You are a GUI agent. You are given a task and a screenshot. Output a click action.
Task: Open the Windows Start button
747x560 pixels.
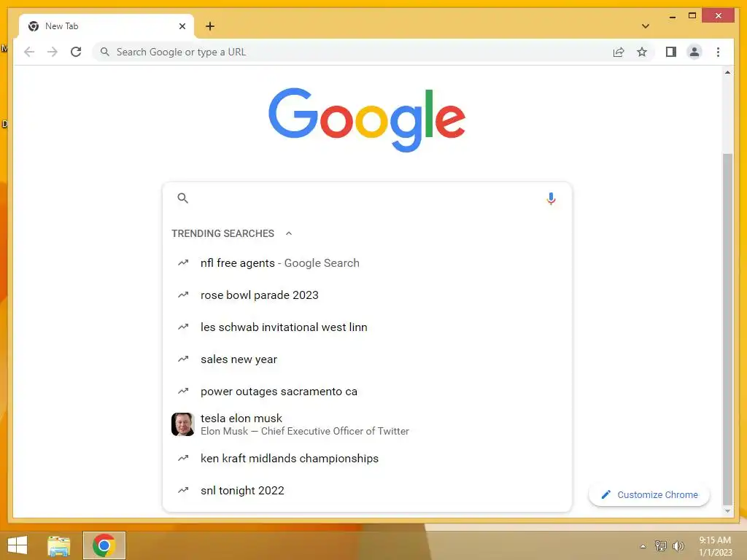[18, 545]
